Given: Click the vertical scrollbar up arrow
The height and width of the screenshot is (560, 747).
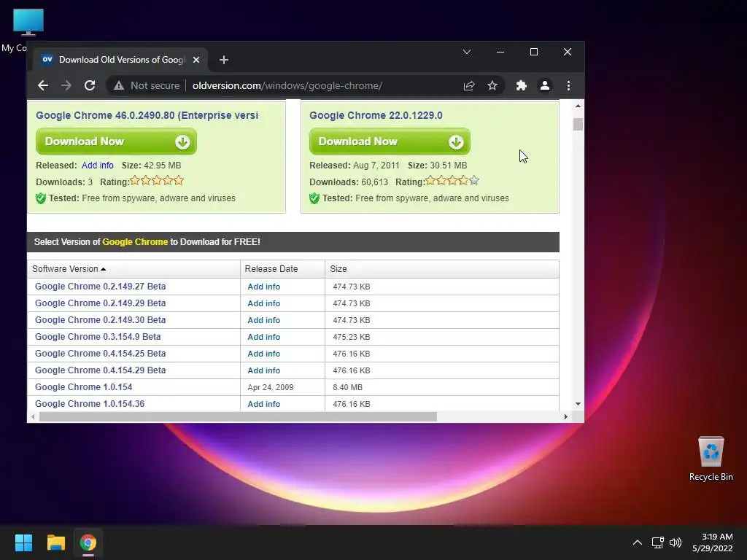Looking at the screenshot, I should coord(578,106).
